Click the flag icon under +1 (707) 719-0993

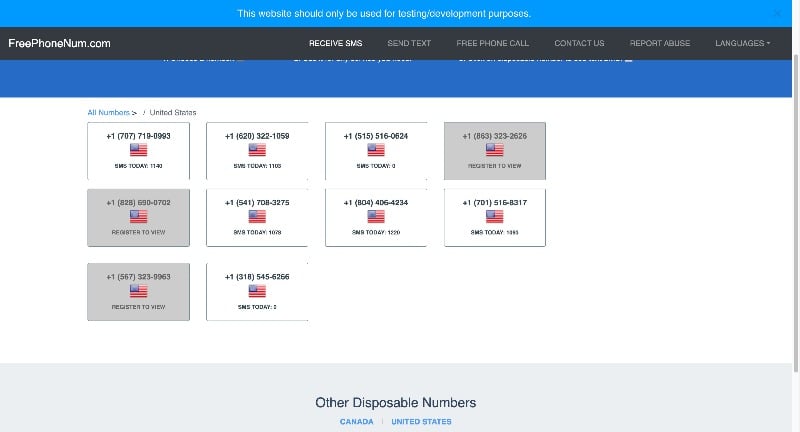tap(138, 150)
